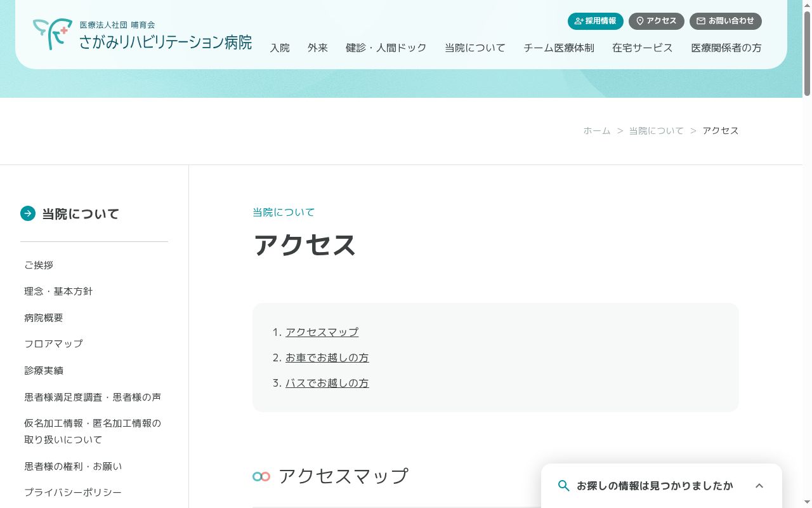Open 仮名加工情報・匿名加工情報の取り扱いについて link
This screenshot has height=508, width=812.
tap(93, 431)
